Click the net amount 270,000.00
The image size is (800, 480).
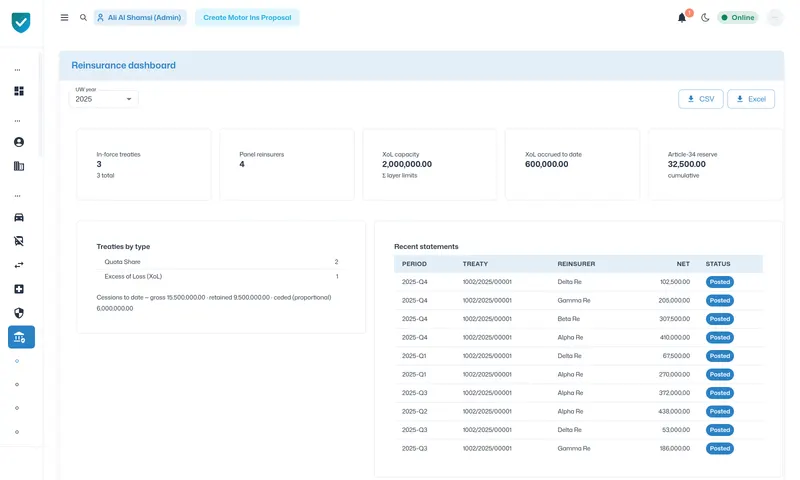pyautogui.click(x=674, y=374)
